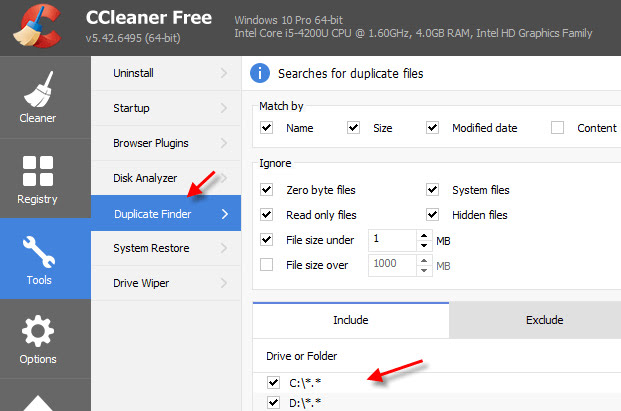Enable Match by Content checkbox
The width and height of the screenshot is (621, 411).
[557, 128]
